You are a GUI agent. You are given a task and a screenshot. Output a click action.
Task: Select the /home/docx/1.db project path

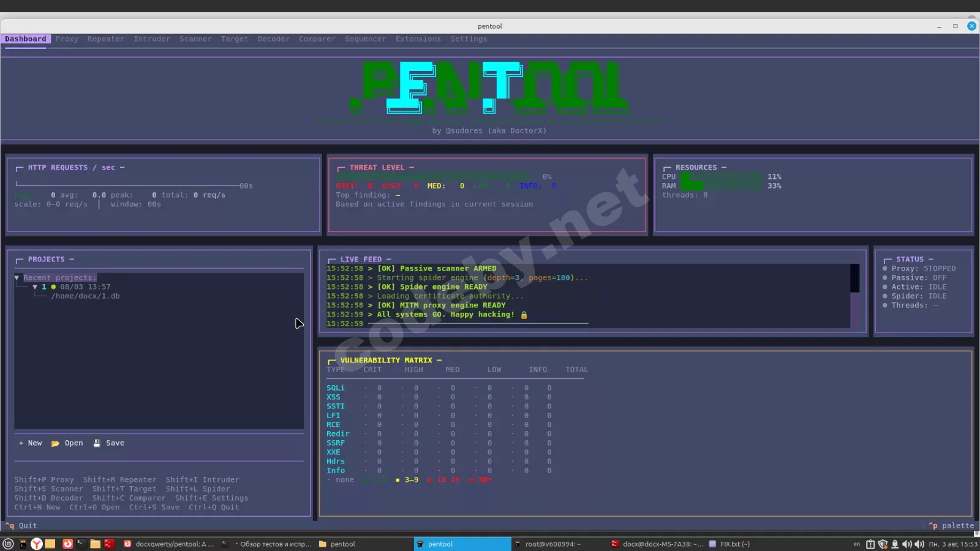coord(85,296)
